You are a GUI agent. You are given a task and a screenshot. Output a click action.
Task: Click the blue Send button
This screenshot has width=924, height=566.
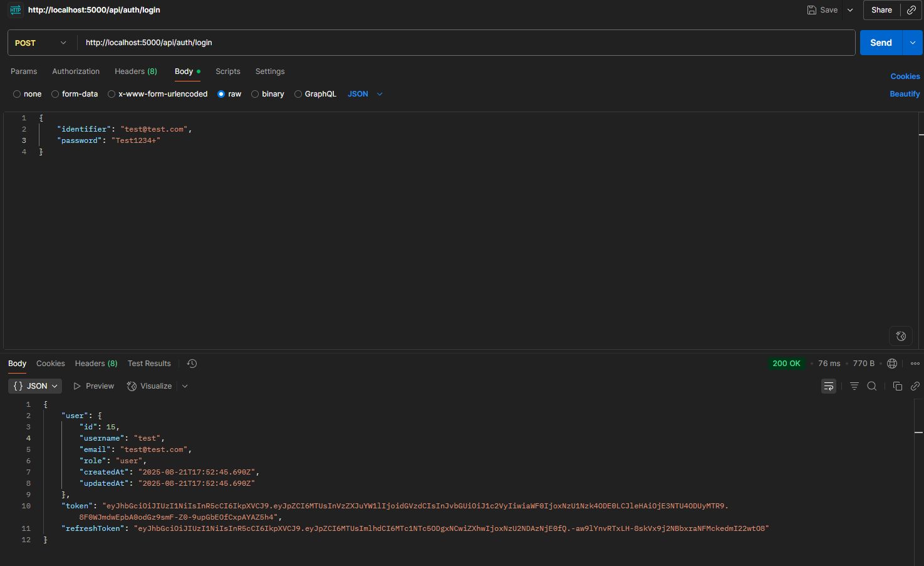[x=880, y=43]
